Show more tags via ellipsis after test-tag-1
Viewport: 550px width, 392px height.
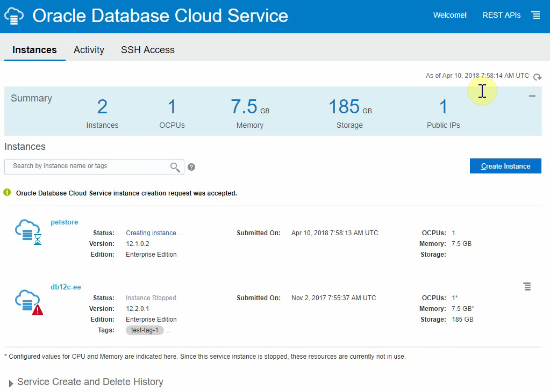[x=168, y=330]
